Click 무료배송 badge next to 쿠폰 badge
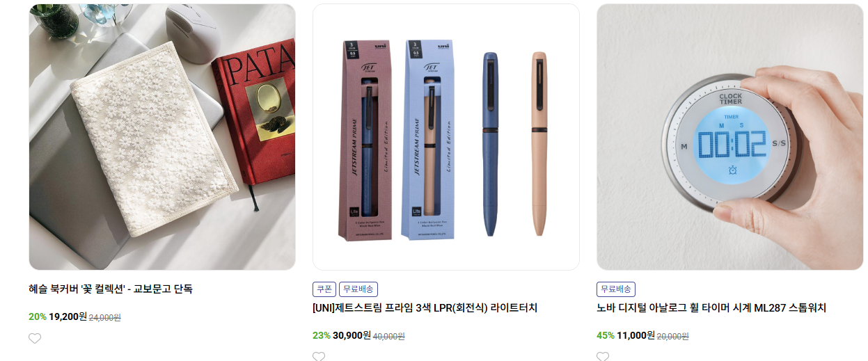The width and height of the screenshot is (868, 361). pos(358,289)
